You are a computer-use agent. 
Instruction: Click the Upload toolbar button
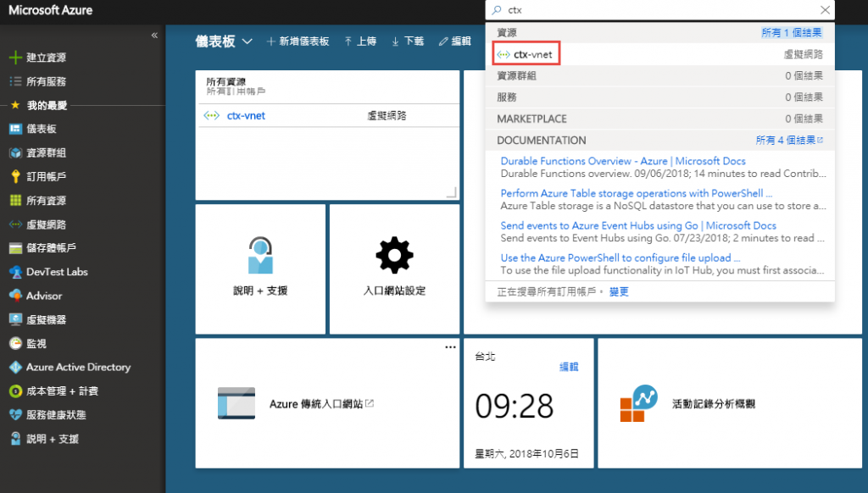(360, 42)
